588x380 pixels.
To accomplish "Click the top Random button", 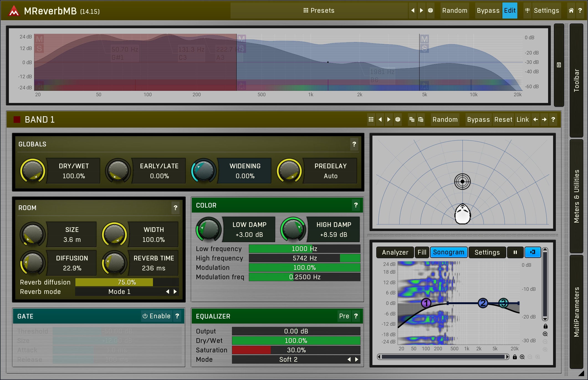I will click(x=454, y=11).
